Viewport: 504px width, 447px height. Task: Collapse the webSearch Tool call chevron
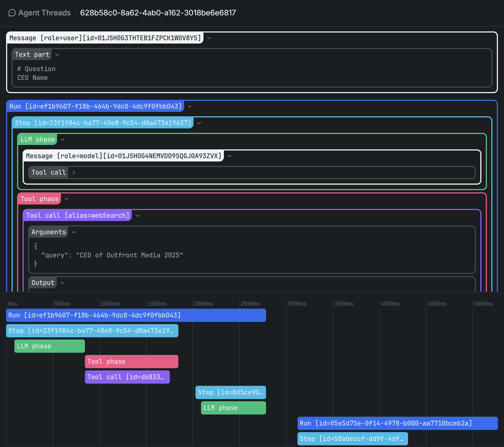[x=137, y=216]
